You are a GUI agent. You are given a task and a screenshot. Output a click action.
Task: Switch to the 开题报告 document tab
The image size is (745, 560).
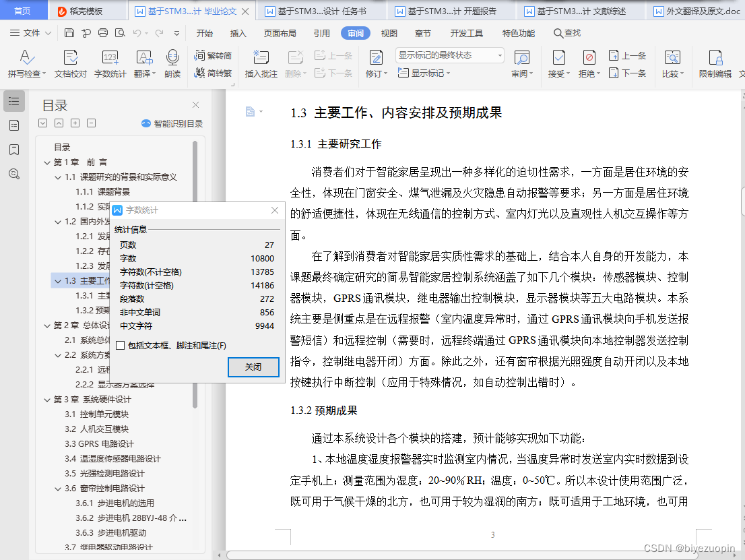tap(451, 11)
